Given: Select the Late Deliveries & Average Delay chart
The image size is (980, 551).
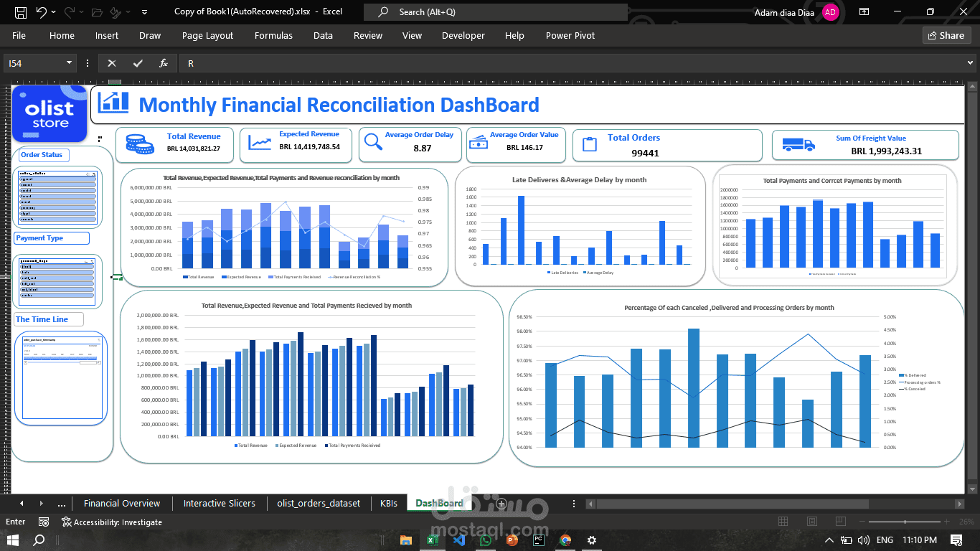Looking at the screenshot, I should (580, 226).
